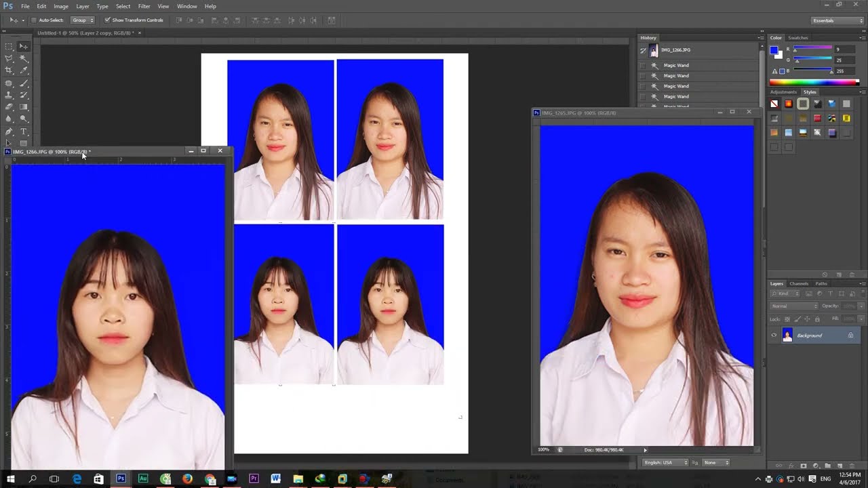
Task: Click the Lock transparent pixels icon
Action: click(787, 319)
